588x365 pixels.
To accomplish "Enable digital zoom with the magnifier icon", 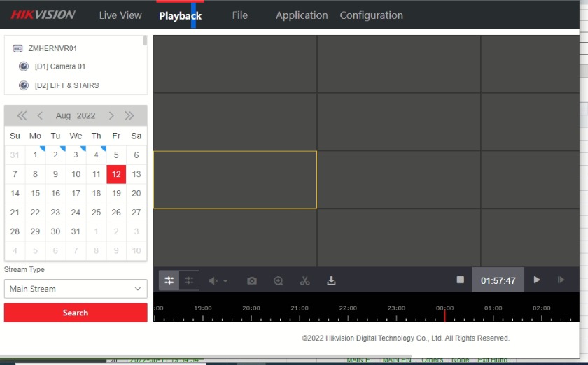I will [x=279, y=280].
